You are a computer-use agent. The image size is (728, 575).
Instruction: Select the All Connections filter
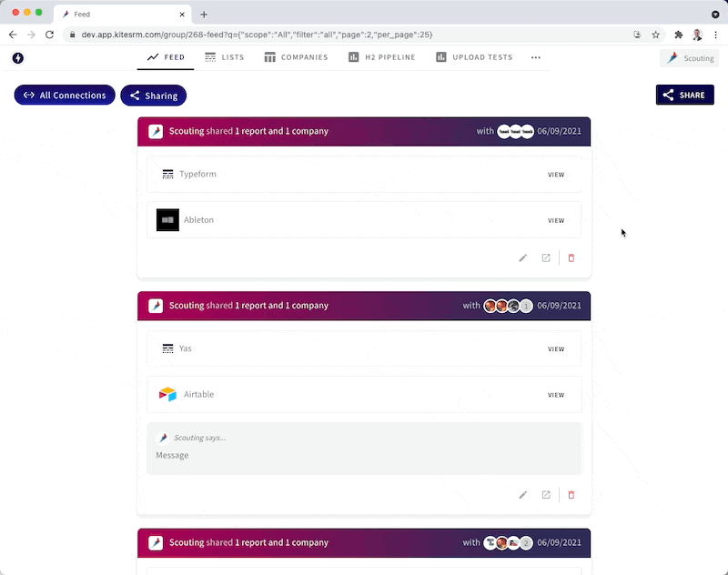click(x=65, y=96)
